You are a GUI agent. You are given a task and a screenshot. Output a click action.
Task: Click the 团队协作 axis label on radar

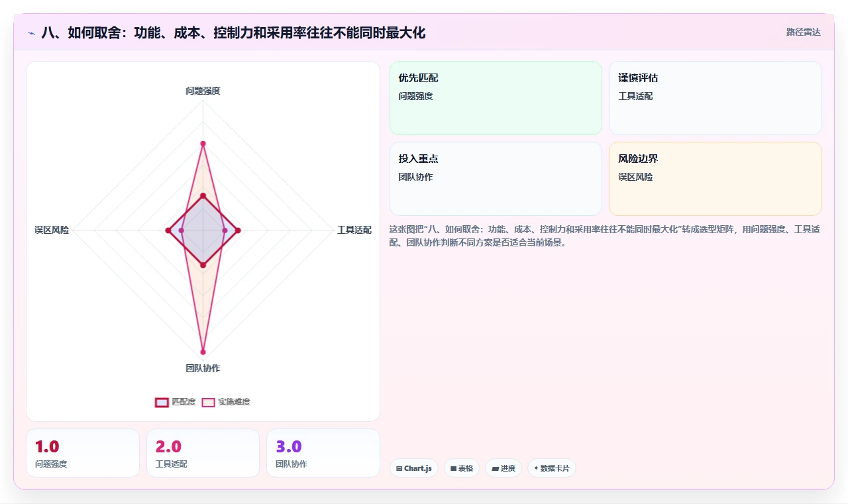pos(203,368)
